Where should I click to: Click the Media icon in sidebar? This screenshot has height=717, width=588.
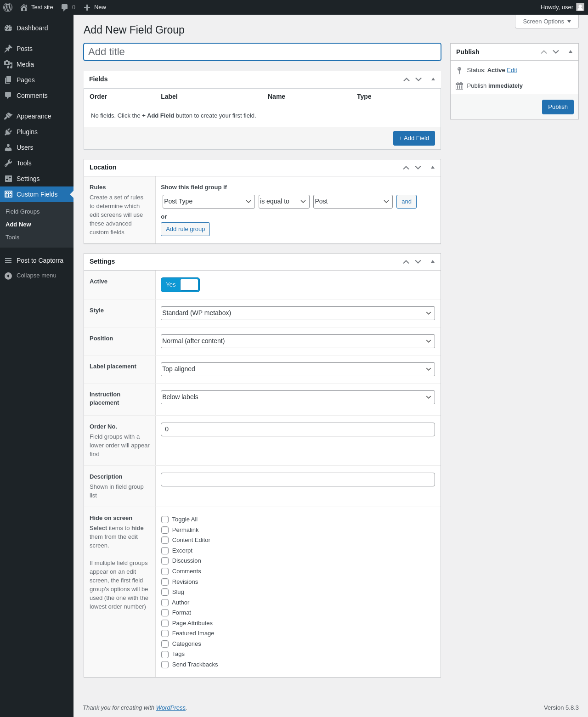8,64
